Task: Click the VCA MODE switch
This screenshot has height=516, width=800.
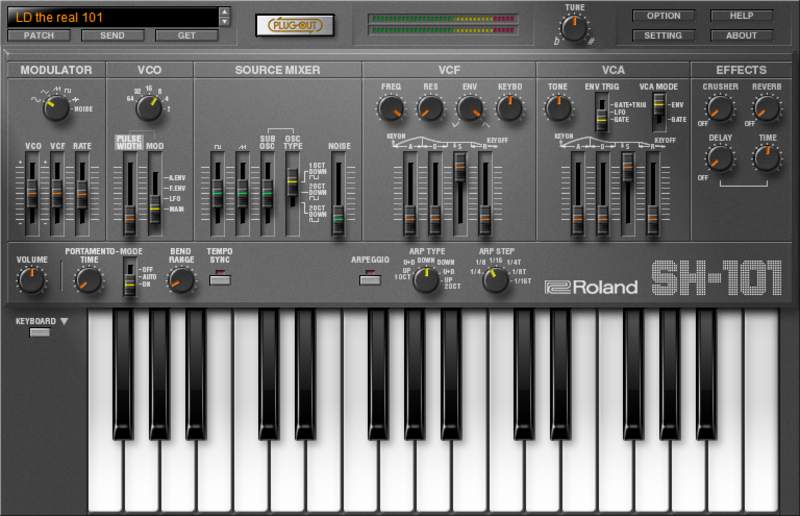Action: point(659,112)
